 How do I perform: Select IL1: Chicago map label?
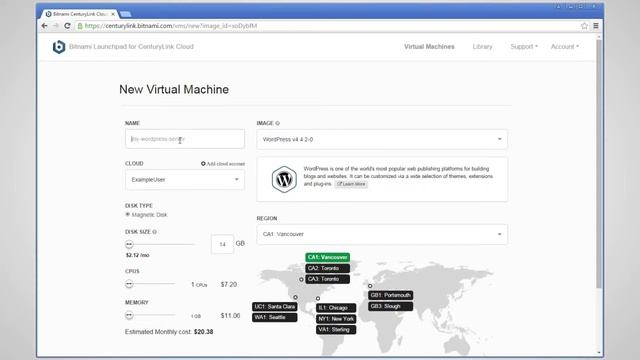point(336,308)
